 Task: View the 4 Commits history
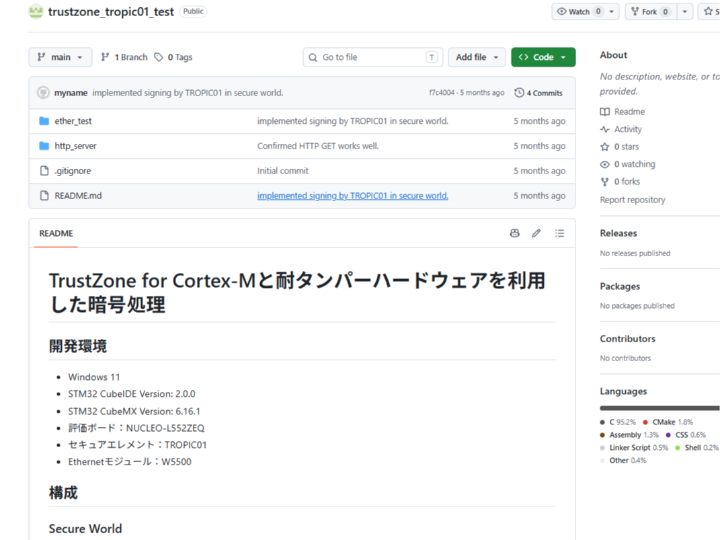539,93
